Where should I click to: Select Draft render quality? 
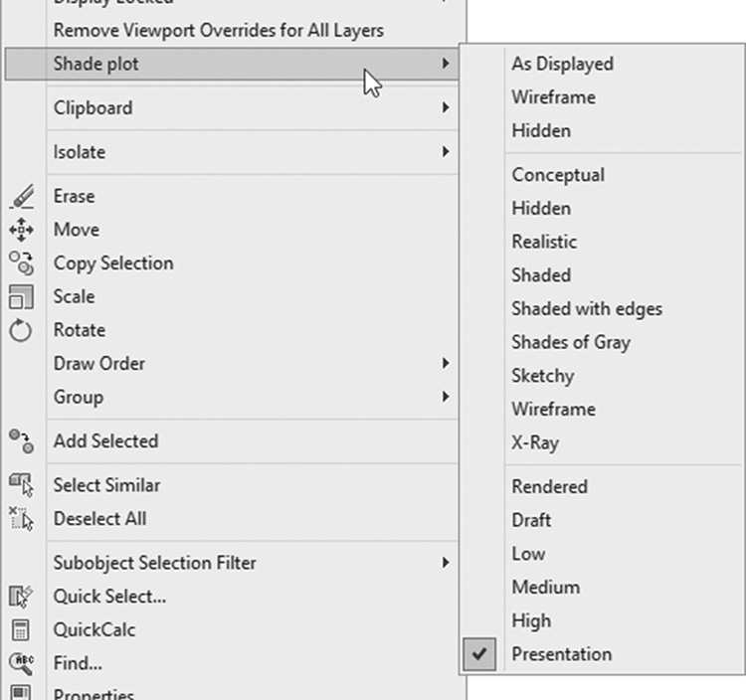coord(602,520)
